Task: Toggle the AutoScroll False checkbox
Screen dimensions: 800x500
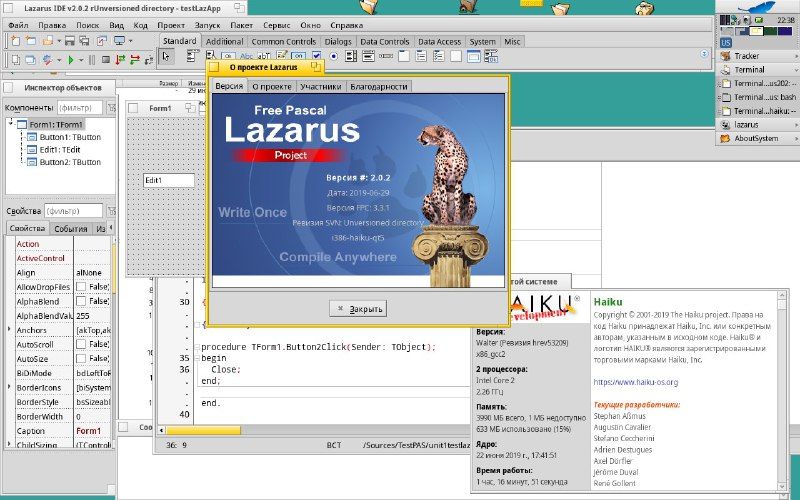Action: pyautogui.click(x=81, y=344)
